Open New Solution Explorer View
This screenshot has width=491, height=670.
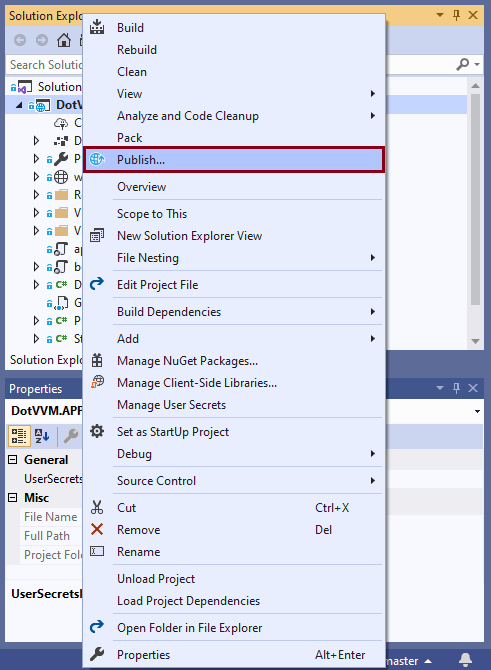pyautogui.click(x=234, y=236)
